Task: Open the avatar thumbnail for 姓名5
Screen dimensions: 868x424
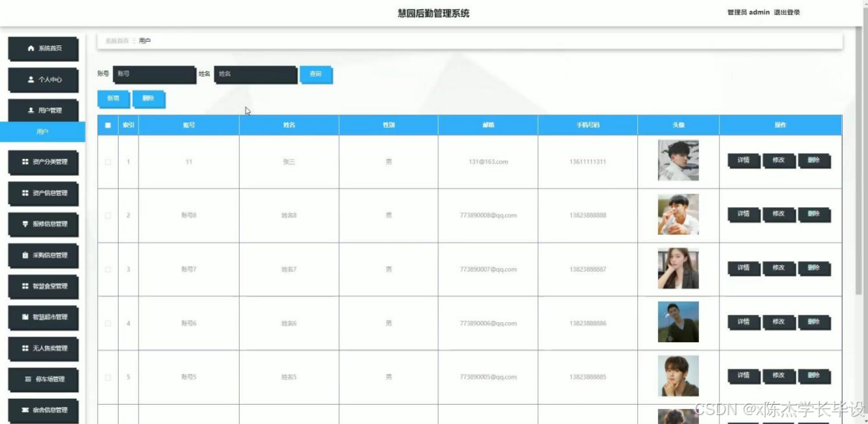Action: (x=678, y=375)
